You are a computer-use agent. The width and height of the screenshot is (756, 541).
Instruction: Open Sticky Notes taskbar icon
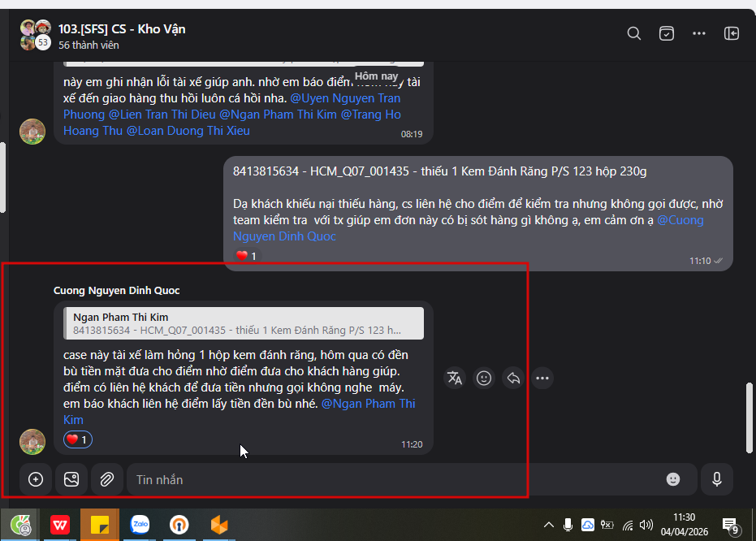pos(100,525)
